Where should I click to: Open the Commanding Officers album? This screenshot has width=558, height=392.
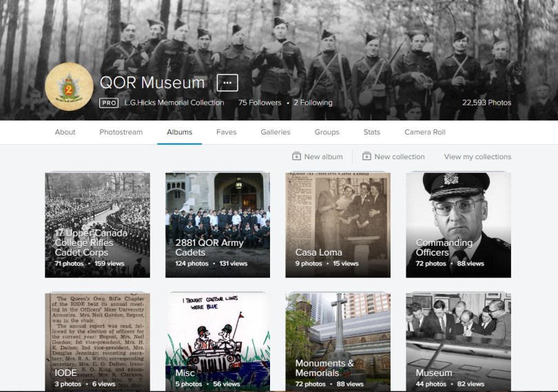tap(458, 225)
